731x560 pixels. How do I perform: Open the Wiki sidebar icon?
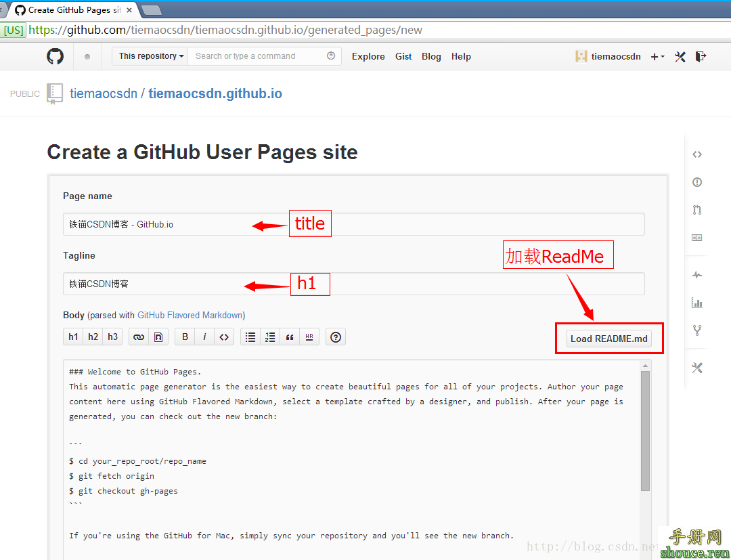(697, 238)
